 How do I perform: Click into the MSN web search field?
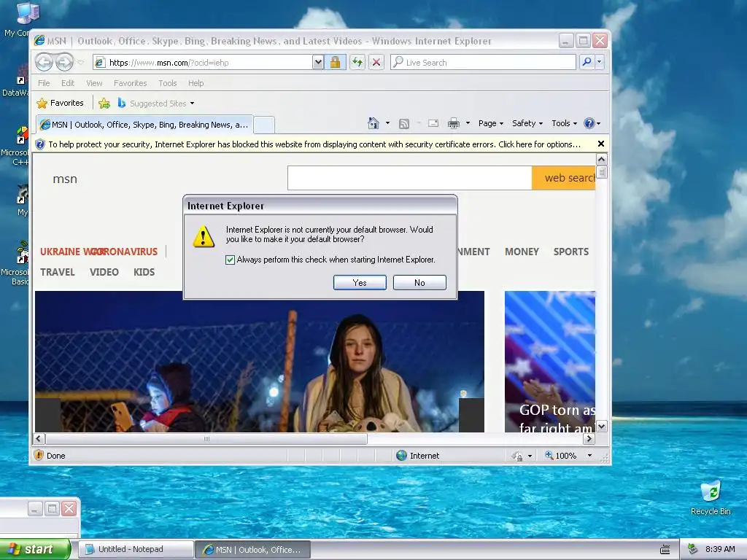click(410, 178)
